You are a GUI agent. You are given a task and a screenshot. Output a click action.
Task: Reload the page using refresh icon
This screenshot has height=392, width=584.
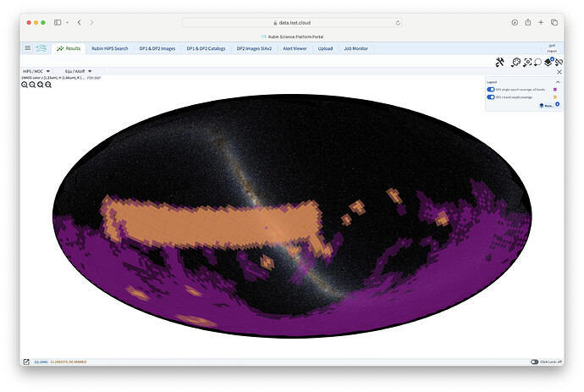click(398, 23)
